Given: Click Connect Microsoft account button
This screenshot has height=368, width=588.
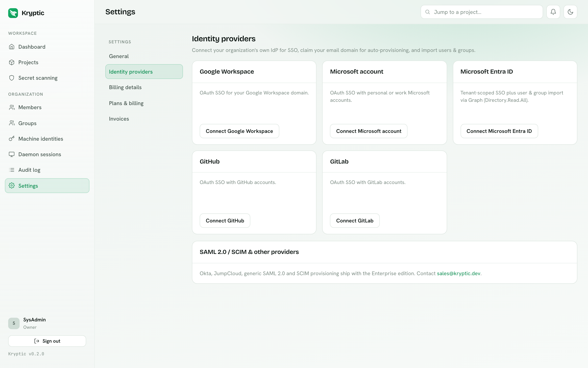Looking at the screenshot, I should click(x=369, y=131).
